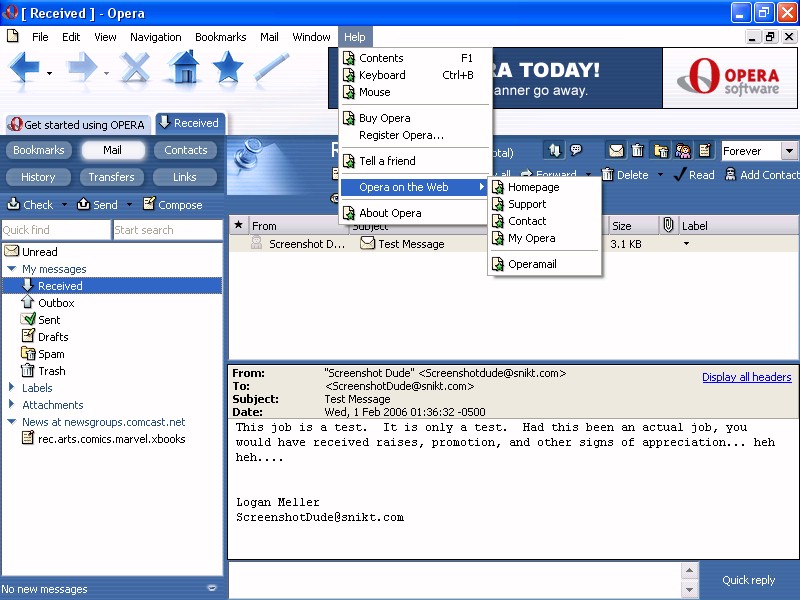Image resolution: width=800 pixels, height=600 pixels.
Task: Click the star column header in message list
Action: (x=238, y=225)
